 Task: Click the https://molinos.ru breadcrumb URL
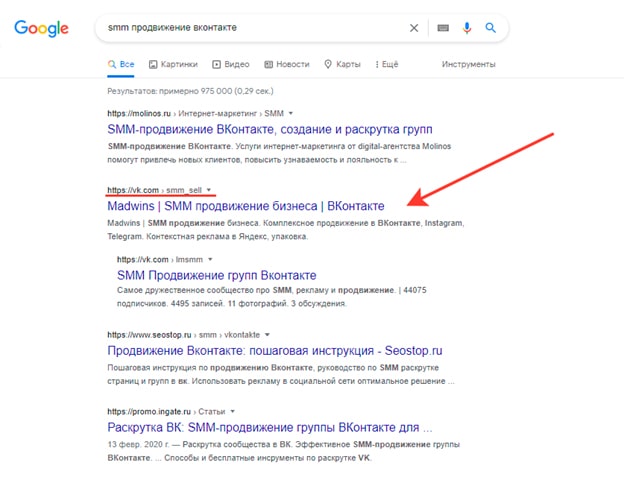point(139,113)
